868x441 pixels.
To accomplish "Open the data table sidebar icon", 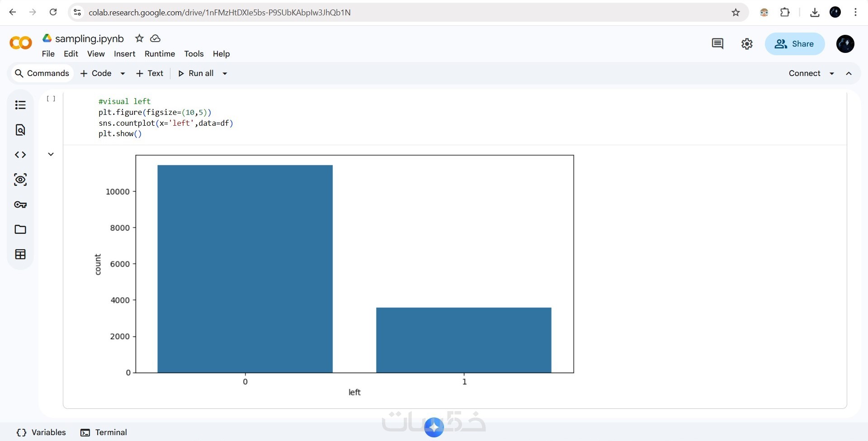I will tap(20, 254).
